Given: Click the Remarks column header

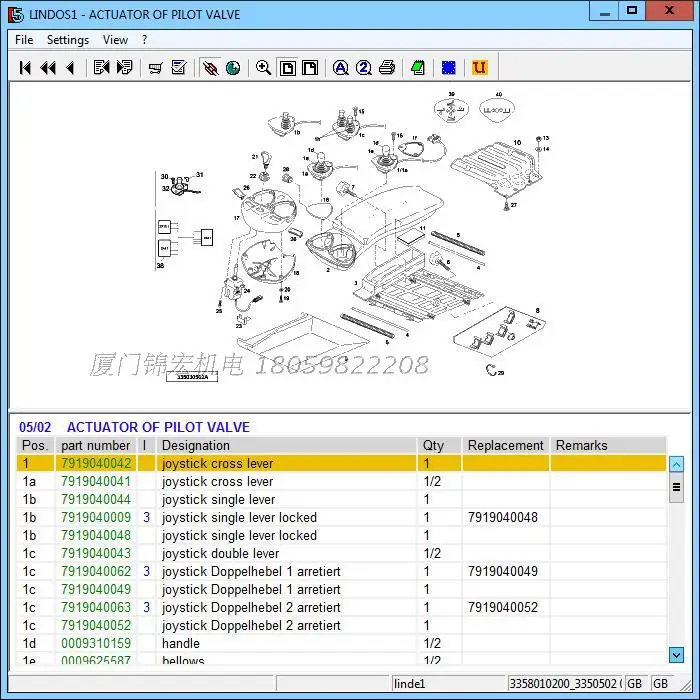Looking at the screenshot, I should pyautogui.click(x=608, y=446).
